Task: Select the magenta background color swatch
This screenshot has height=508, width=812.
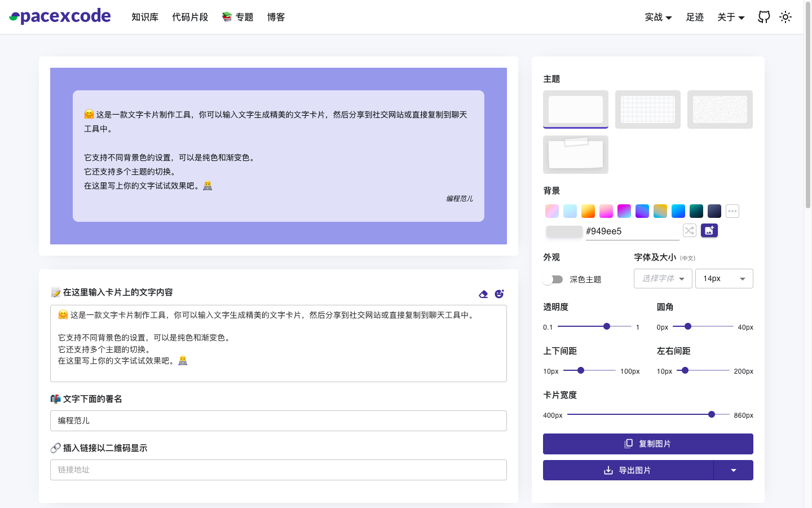Action: (x=624, y=211)
